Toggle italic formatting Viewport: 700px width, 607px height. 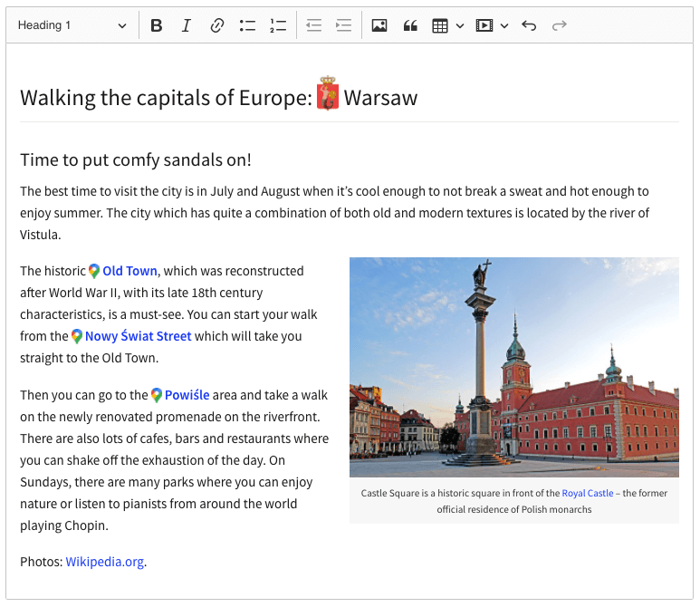(x=187, y=25)
